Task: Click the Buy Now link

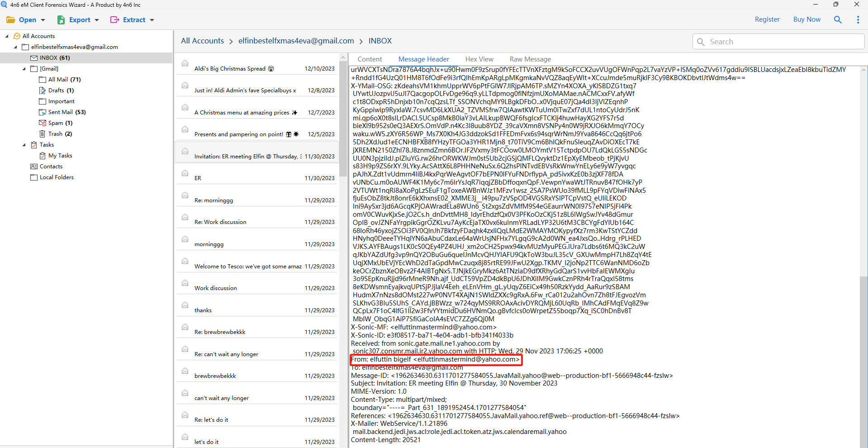Action: click(806, 19)
